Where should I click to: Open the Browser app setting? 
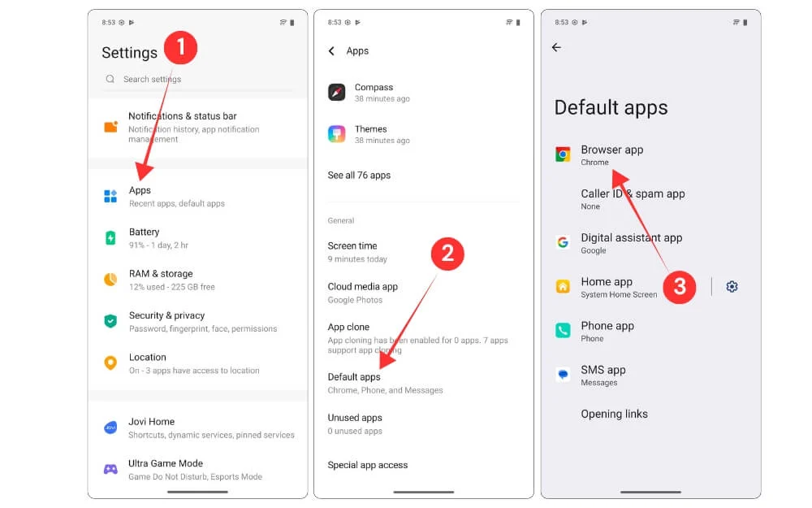coord(651,155)
